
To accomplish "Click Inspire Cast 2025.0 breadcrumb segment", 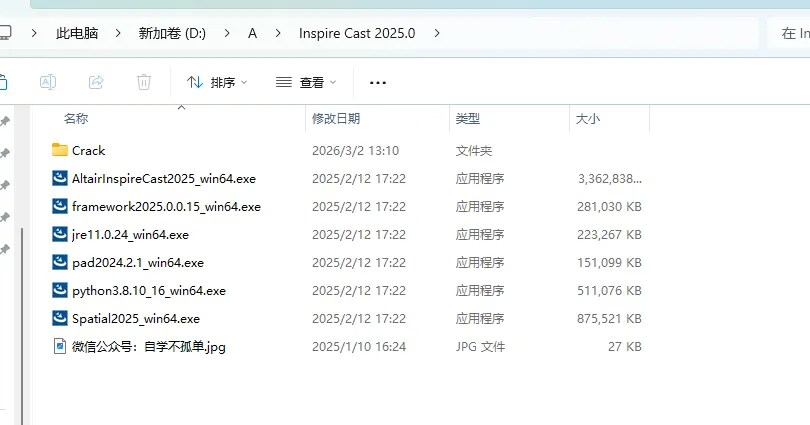I will [357, 33].
